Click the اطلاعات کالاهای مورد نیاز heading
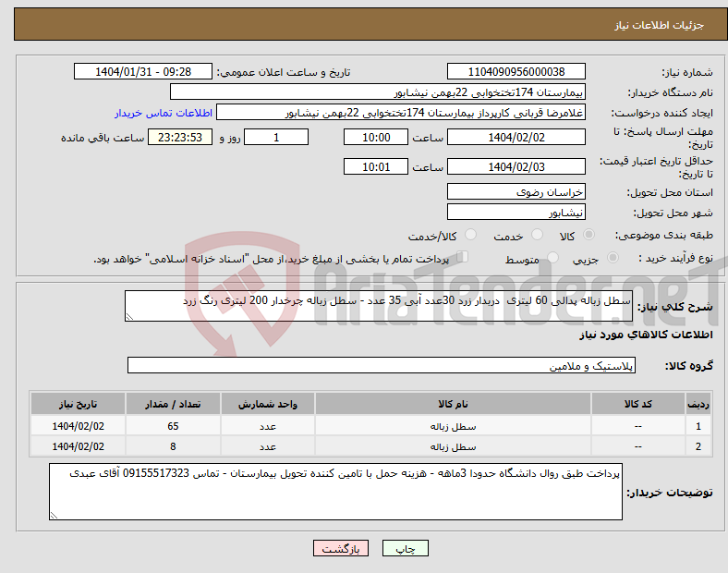Viewport: 728px width, 573px height. 646,335
